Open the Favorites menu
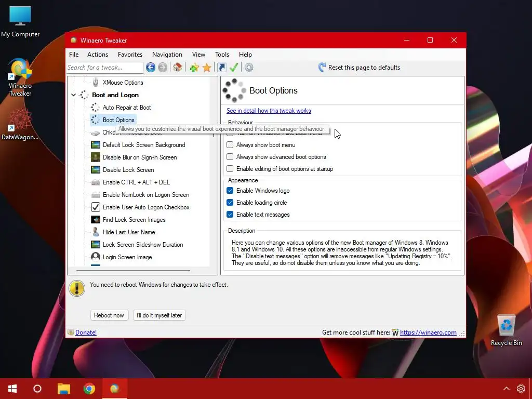This screenshot has height=399, width=532. 130,54
